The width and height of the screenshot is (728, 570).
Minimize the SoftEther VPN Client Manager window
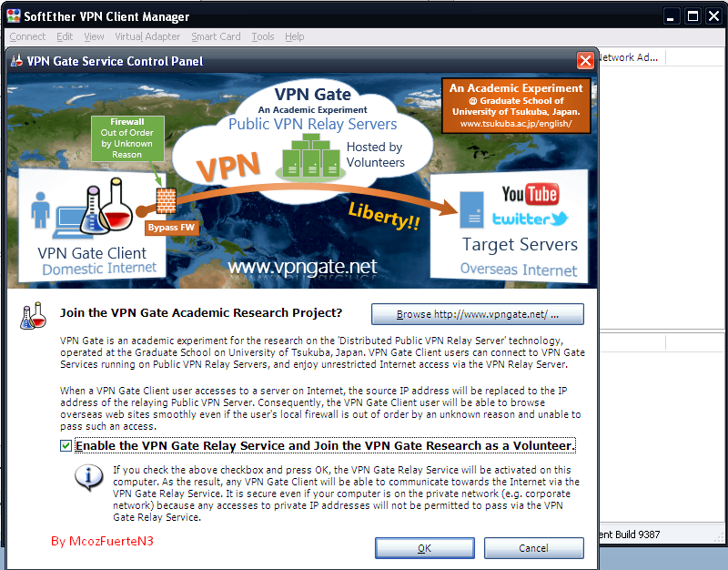pos(670,16)
